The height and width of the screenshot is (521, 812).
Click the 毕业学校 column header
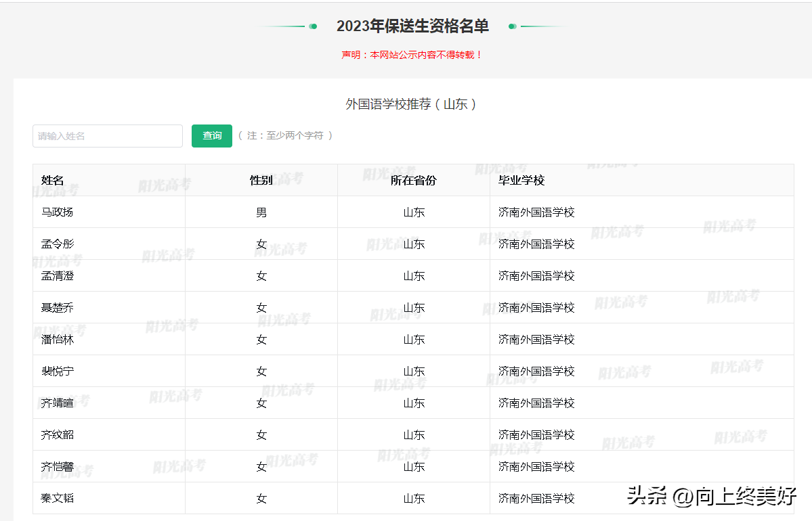tap(521, 180)
